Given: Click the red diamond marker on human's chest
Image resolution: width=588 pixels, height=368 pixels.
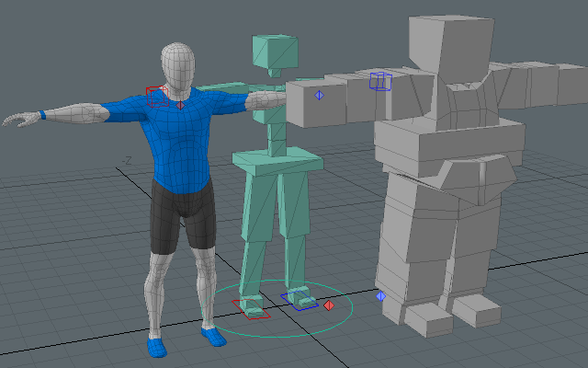Looking at the screenshot, I should click(x=181, y=105).
